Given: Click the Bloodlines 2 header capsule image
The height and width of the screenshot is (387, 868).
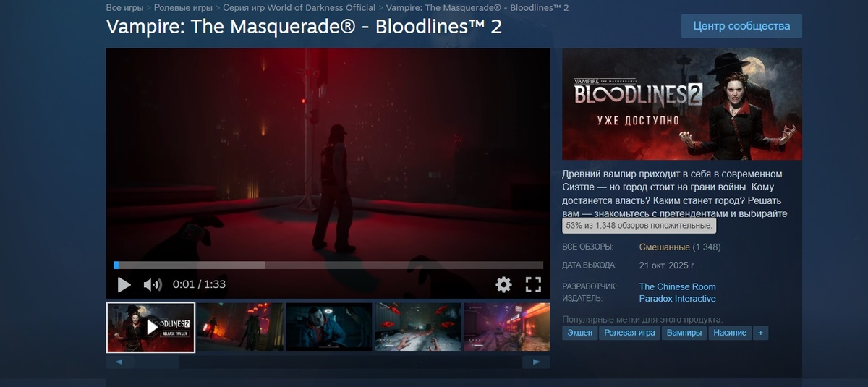Looking at the screenshot, I should click(x=682, y=104).
